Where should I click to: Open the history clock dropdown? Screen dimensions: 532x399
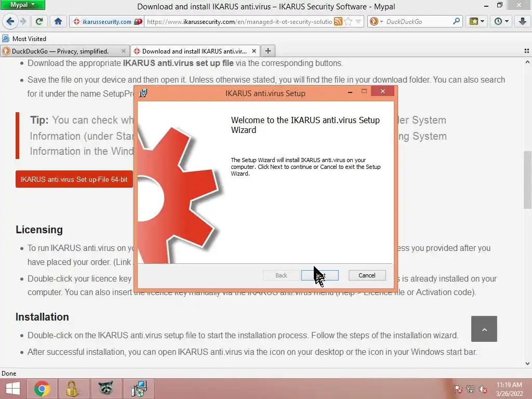pos(501,21)
